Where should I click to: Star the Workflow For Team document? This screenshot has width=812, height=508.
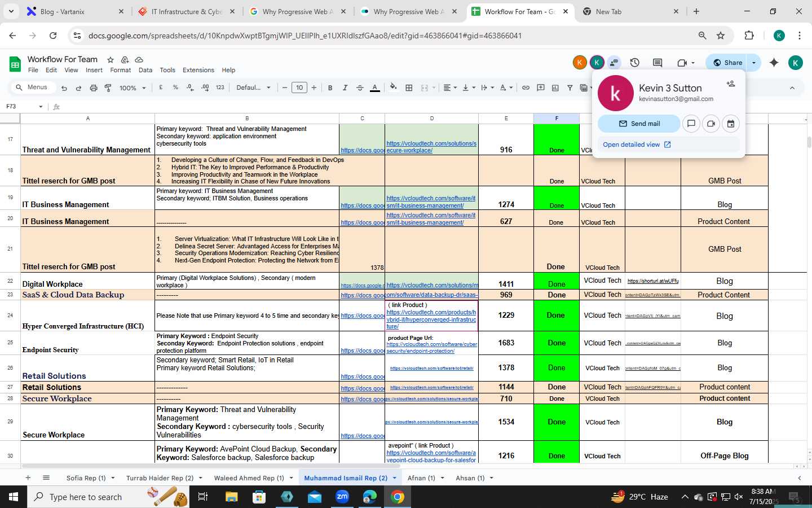coord(111,59)
